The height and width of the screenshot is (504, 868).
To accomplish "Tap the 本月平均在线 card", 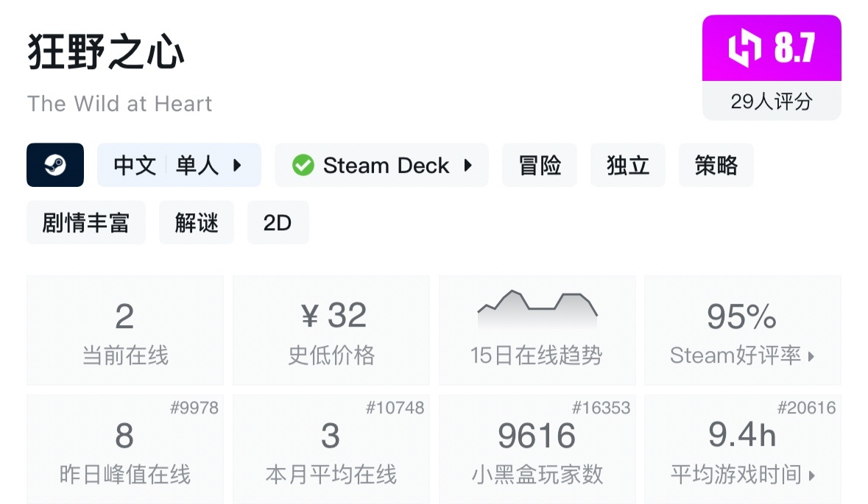I will [x=331, y=449].
